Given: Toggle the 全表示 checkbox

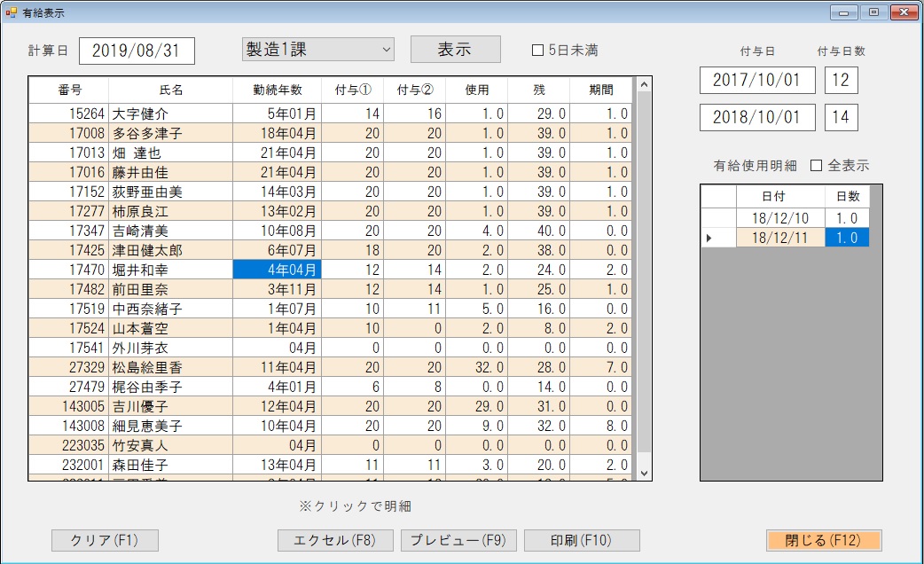Looking at the screenshot, I should pos(817,166).
